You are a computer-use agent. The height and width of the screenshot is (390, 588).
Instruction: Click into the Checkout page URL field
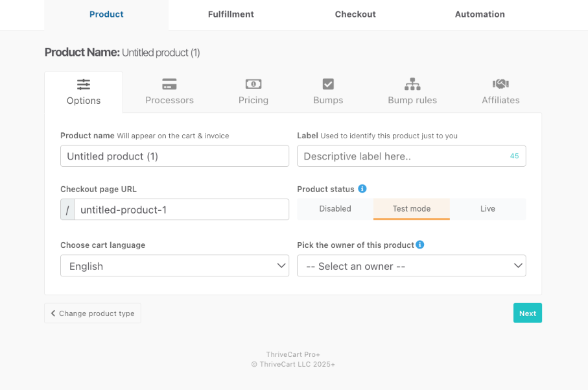tap(181, 210)
